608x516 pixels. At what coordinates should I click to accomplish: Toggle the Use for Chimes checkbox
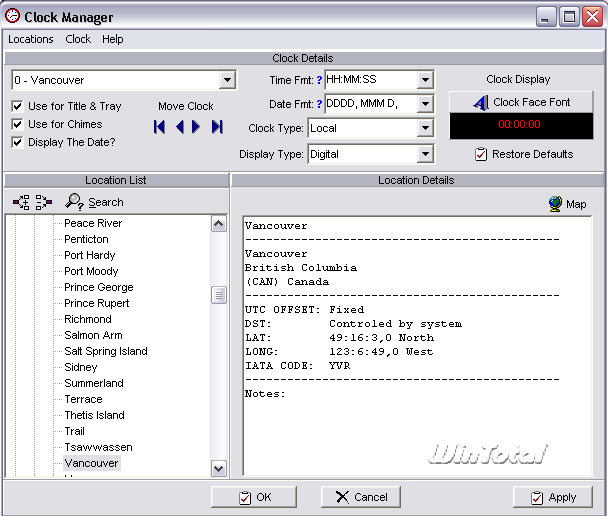pyautogui.click(x=18, y=124)
